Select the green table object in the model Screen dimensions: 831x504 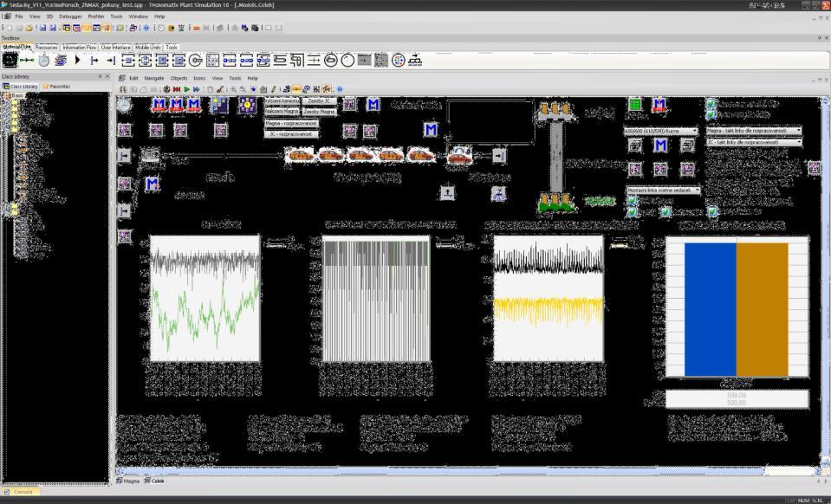point(635,104)
